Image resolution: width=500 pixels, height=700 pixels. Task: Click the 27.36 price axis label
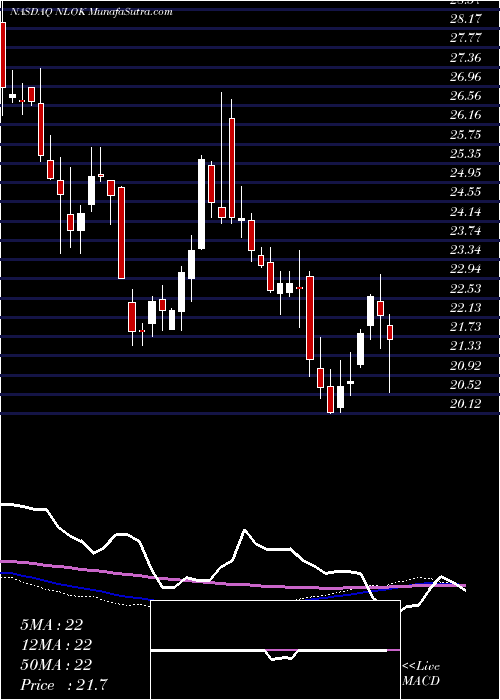point(466,58)
